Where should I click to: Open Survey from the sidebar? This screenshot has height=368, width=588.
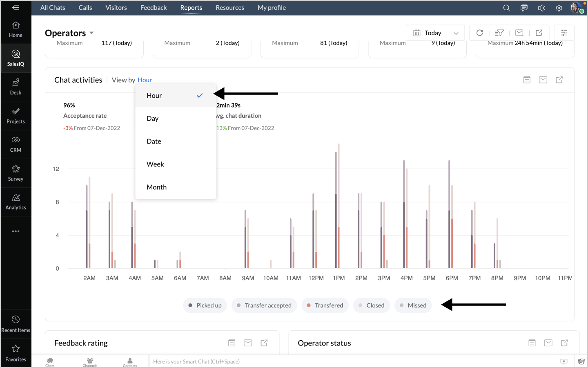[16, 173]
